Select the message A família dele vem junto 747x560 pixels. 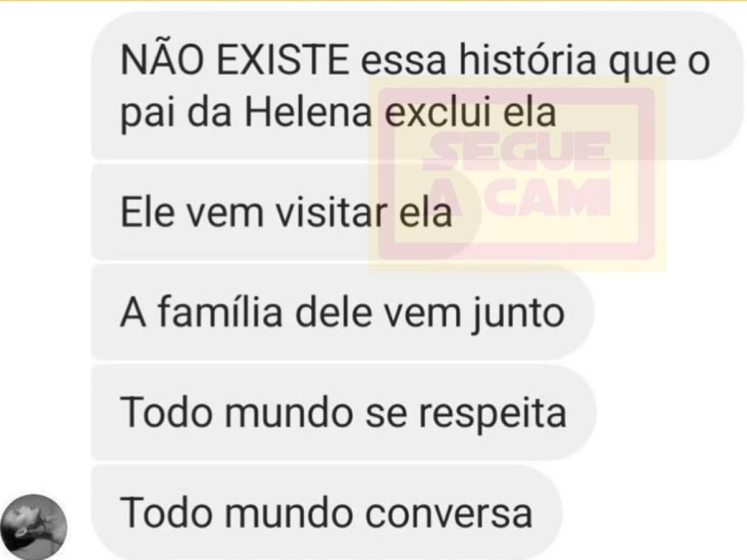tap(342, 312)
